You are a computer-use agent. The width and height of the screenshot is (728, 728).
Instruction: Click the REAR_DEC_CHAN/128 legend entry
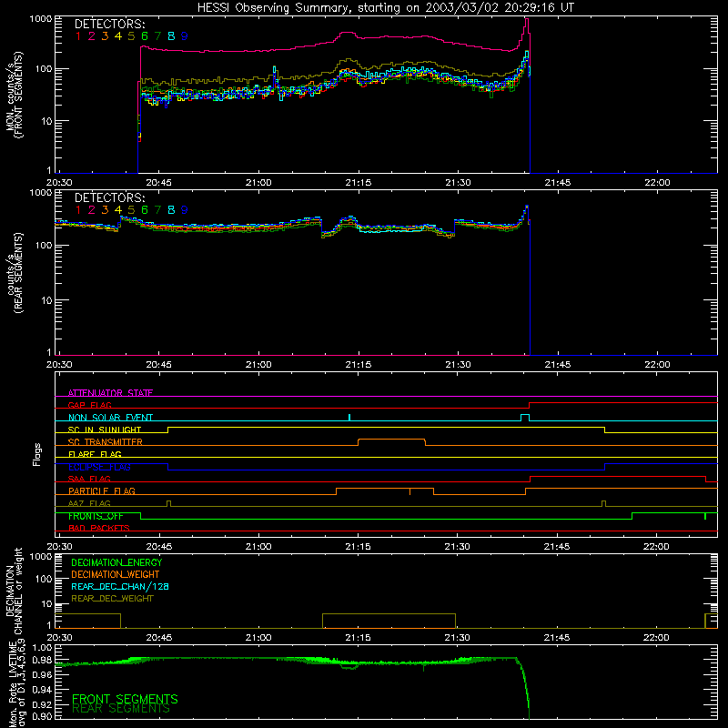coord(120,586)
